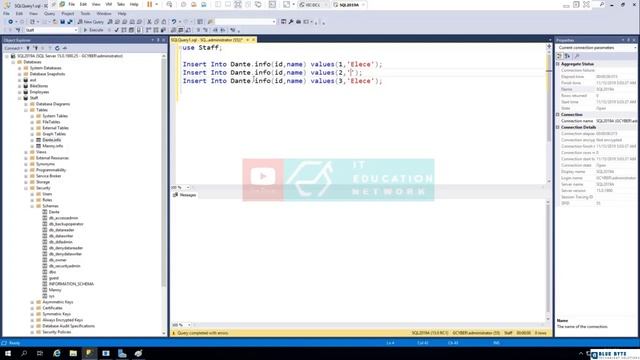Image resolution: width=640 pixels, height=360 pixels.
Task: Click the taskbar search magnifier icon
Action: click(24, 353)
